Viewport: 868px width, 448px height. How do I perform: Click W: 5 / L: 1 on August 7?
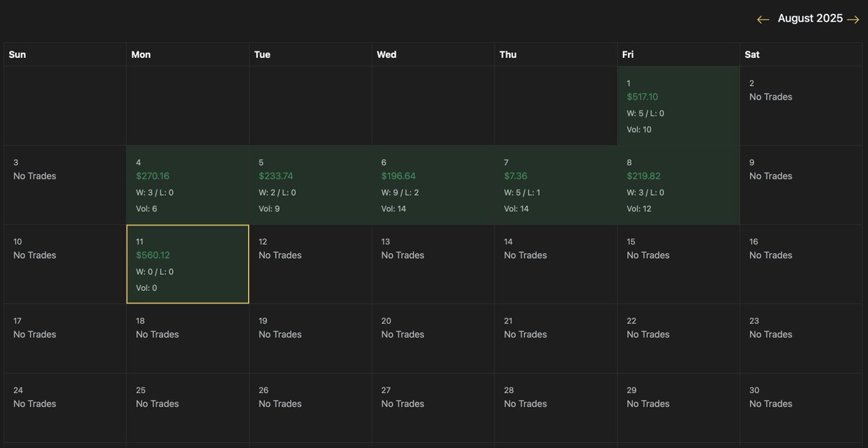click(522, 193)
